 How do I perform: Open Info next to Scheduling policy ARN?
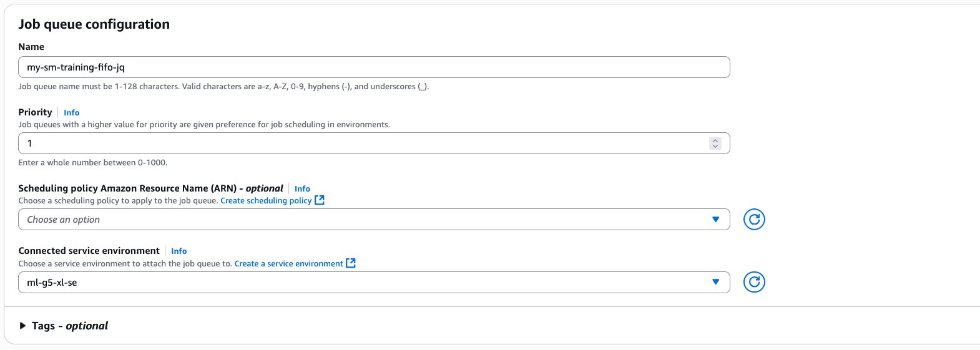click(302, 188)
